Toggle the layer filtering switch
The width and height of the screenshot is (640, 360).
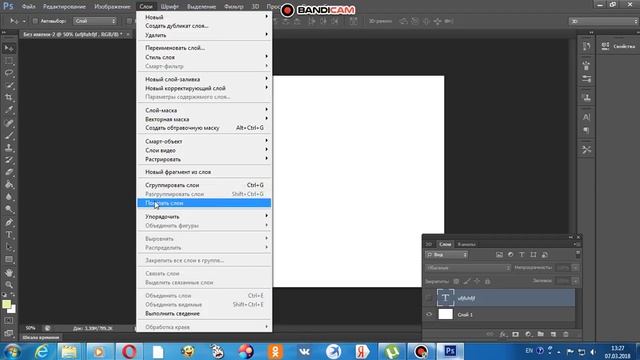coord(578,254)
